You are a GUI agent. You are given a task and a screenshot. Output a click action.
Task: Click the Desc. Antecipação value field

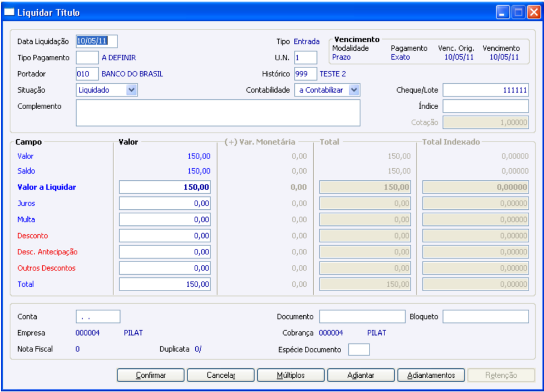(x=165, y=252)
